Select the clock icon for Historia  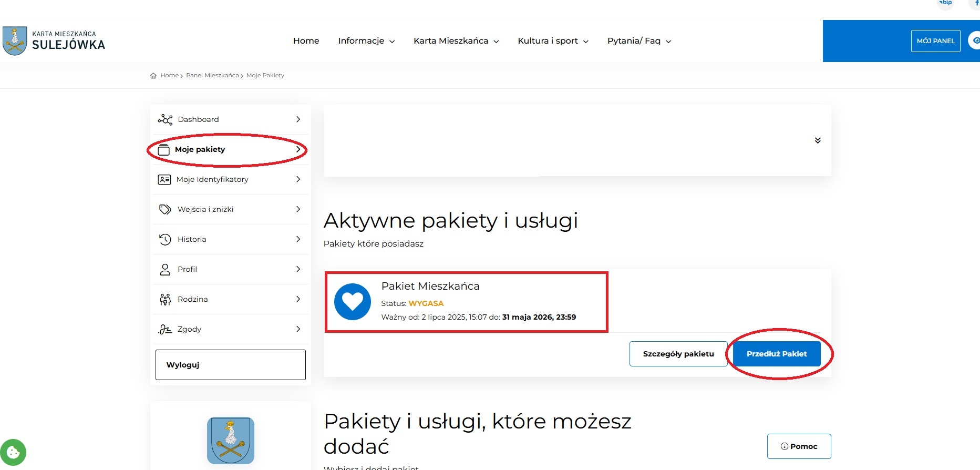coord(164,239)
